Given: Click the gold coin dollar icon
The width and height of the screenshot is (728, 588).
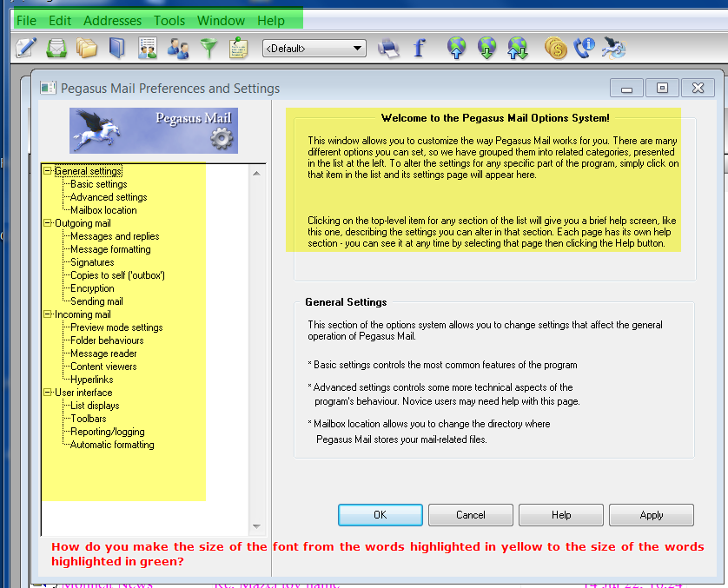Looking at the screenshot, I should tap(555, 49).
